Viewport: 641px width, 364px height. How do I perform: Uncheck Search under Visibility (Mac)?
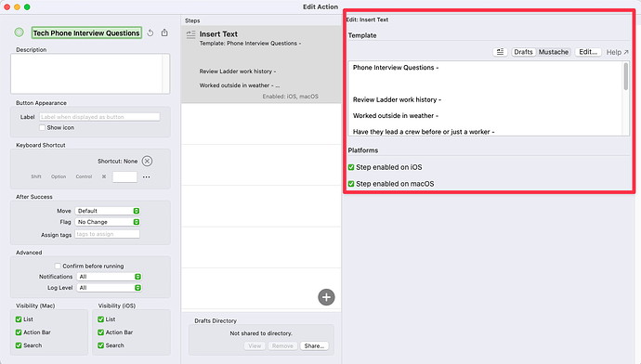pyautogui.click(x=19, y=345)
